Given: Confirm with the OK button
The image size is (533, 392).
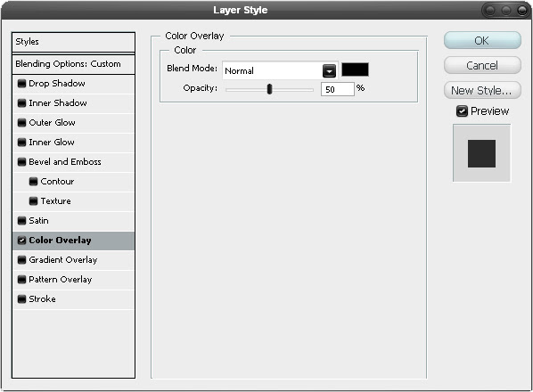Looking at the screenshot, I should point(482,40).
